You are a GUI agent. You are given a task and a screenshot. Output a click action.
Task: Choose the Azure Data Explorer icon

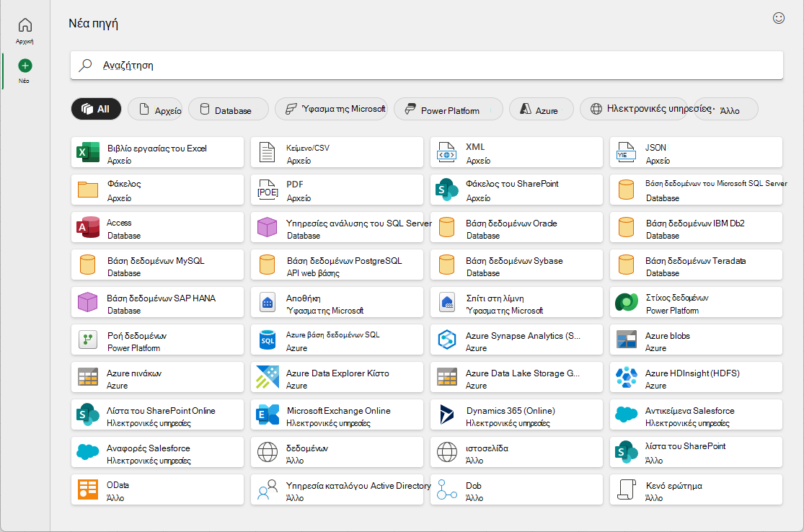click(267, 377)
